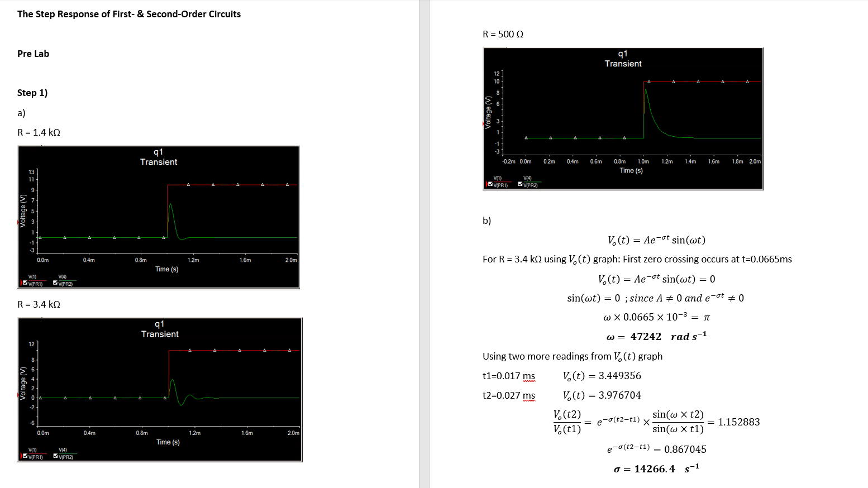The height and width of the screenshot is (488, 868).
Task: Click the 'Pre Lab' heading
Action: tap(33, 54)
